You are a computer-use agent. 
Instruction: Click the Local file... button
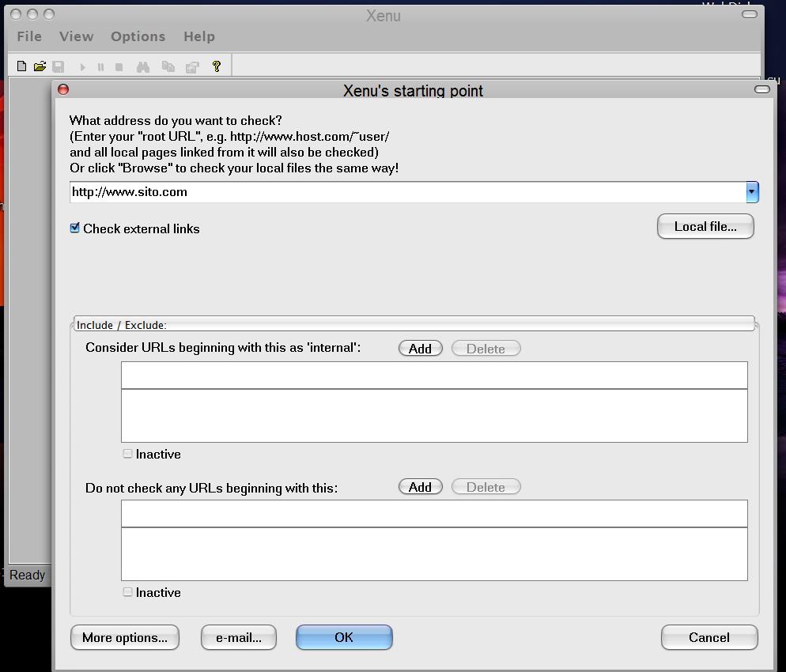pos(705,227)
